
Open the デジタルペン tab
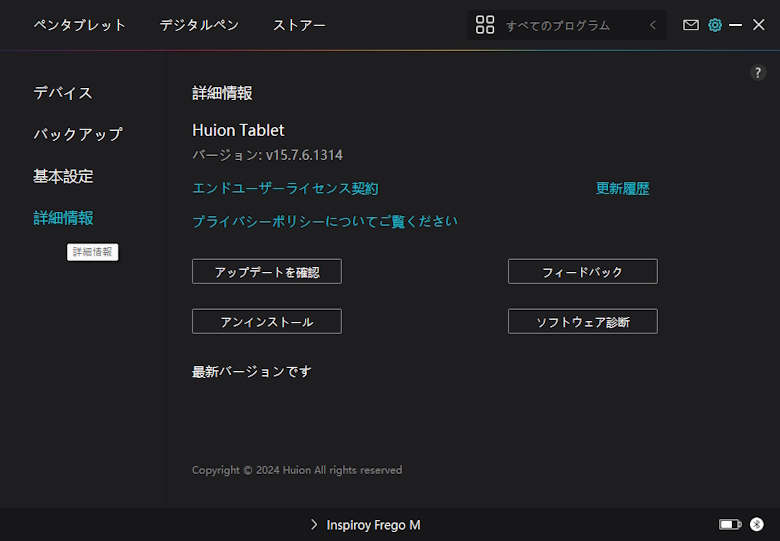199,25
